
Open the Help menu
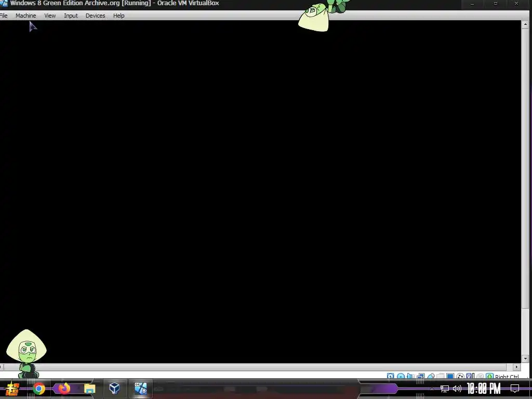[119, 16]
